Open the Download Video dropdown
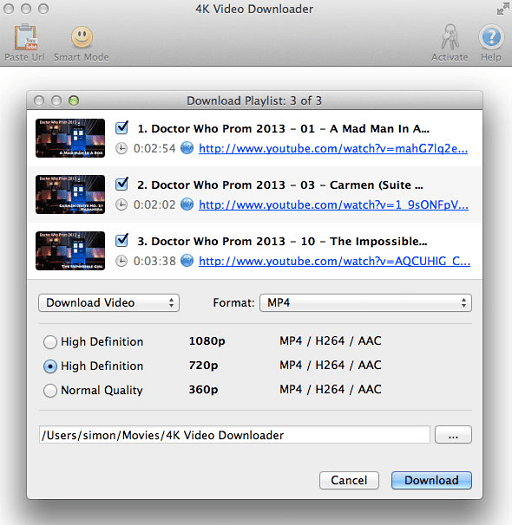512x525 pixels. (109, 303)
